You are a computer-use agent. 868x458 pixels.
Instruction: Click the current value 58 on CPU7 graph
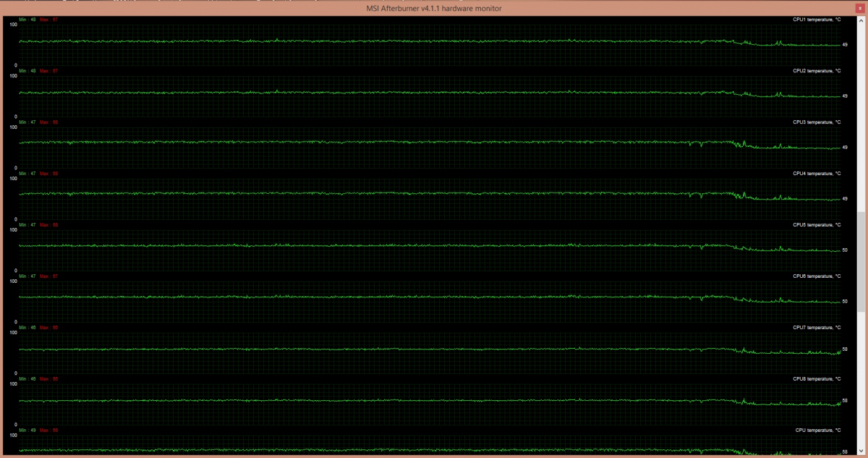(845, 349)
